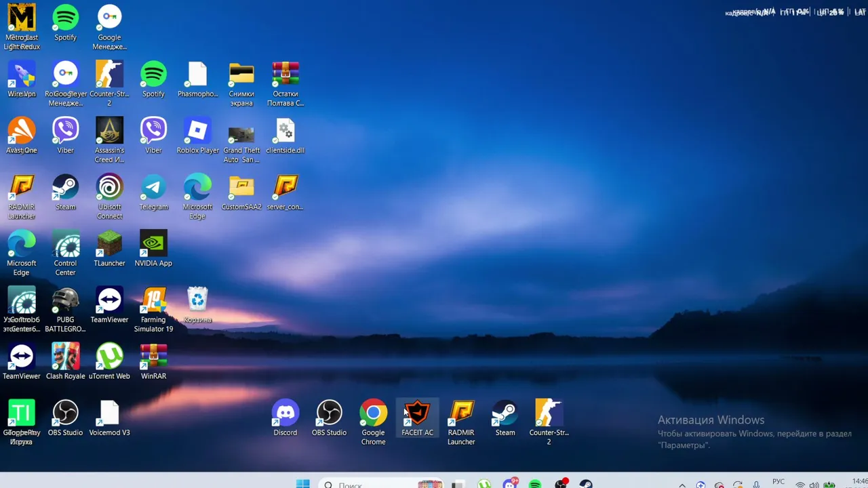Open the taskbar microphone tray icon
Screen dimensions: 868x488
point(755,485)
